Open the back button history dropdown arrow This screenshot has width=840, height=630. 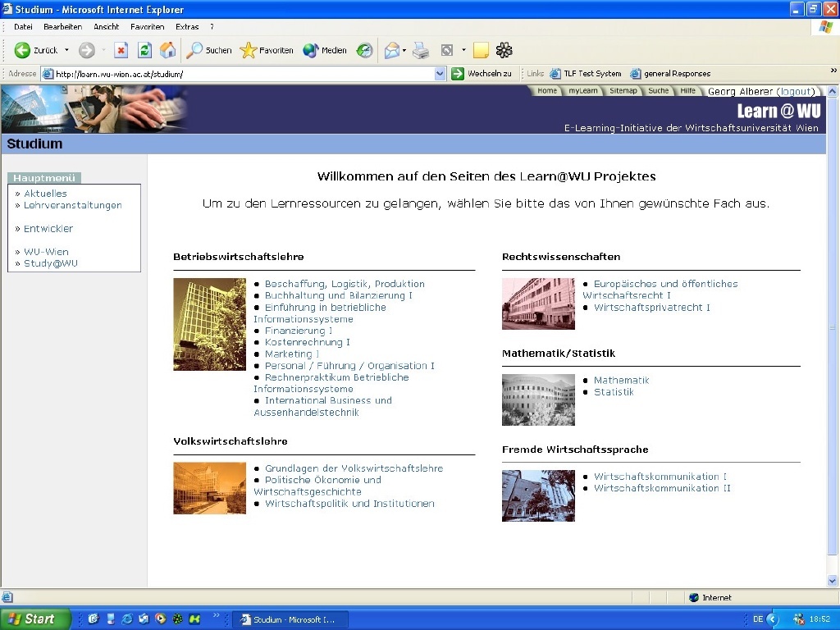pyautogui.click(x=66, y=50)
